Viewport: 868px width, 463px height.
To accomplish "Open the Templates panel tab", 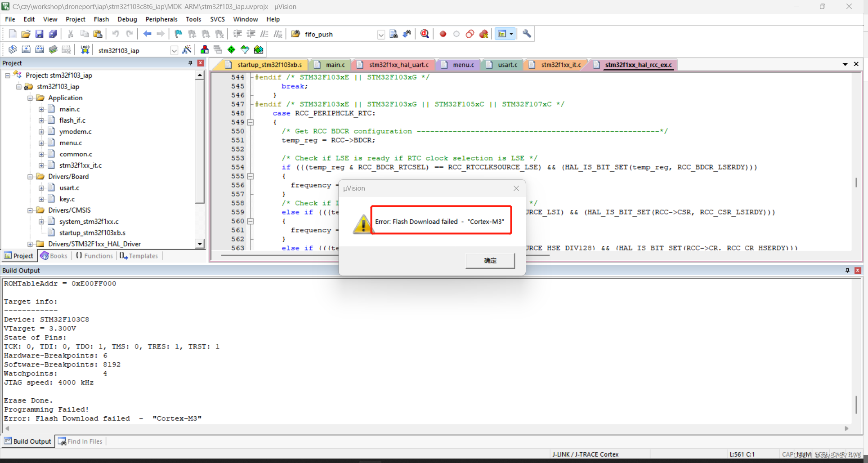I will [x=139, y=256].
